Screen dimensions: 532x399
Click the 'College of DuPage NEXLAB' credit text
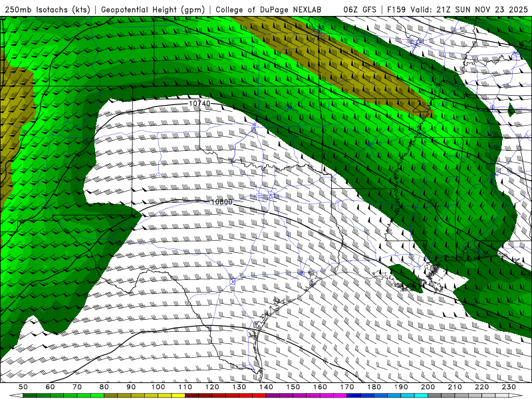tap(269, 10)
